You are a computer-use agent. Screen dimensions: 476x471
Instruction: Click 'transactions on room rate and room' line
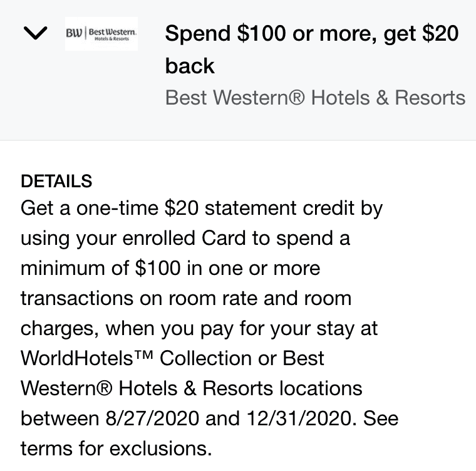[186, 298]
